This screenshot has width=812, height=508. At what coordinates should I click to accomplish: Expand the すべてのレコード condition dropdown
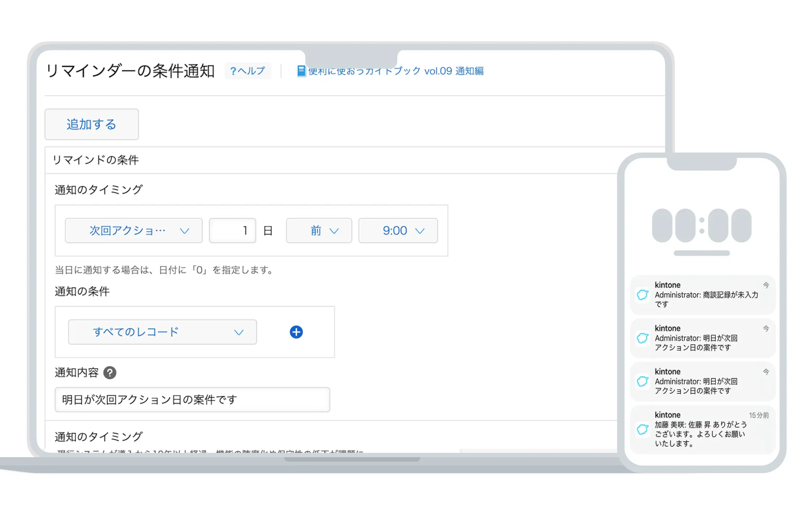(x=162, y=332)
